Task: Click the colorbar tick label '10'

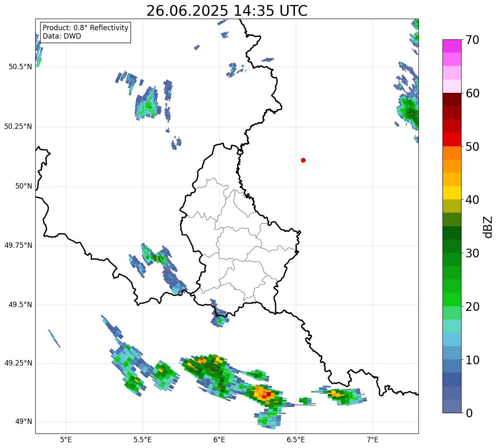Action: tap(472, 360)
